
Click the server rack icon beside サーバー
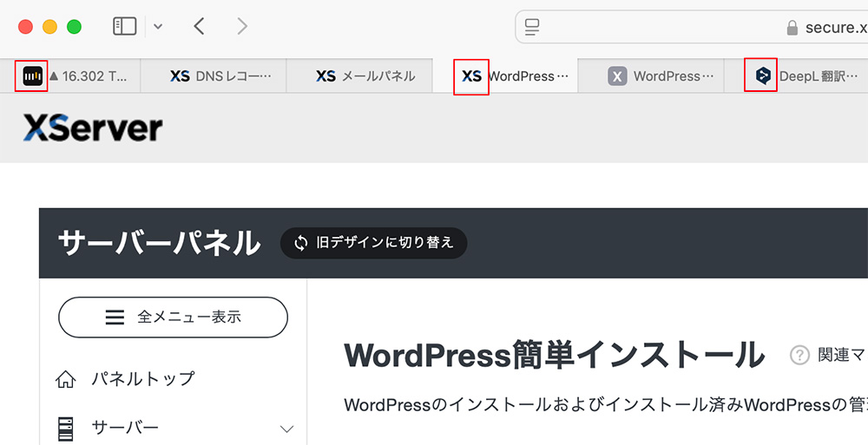click(65, 429)
